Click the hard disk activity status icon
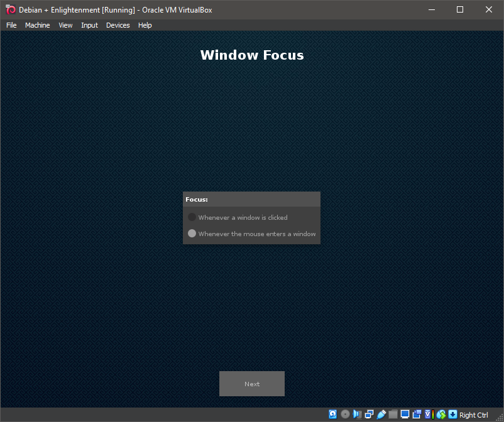The width and height of the screenshot is (504, 422). click(333, 414)
